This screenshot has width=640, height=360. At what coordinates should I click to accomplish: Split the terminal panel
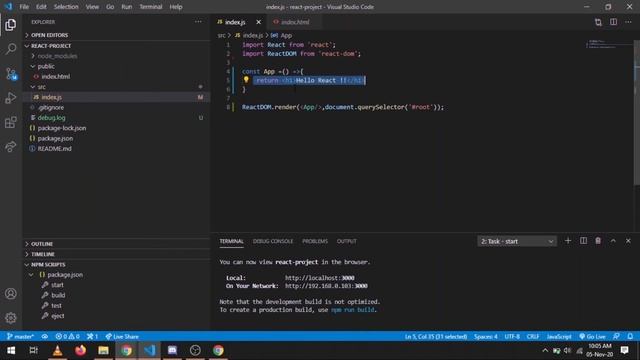click(583, 241)
